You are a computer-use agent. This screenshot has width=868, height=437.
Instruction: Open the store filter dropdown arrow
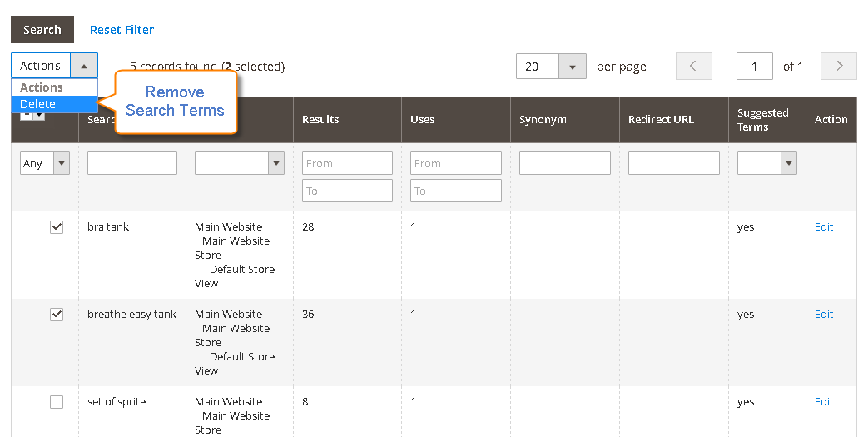coord(276,163)
